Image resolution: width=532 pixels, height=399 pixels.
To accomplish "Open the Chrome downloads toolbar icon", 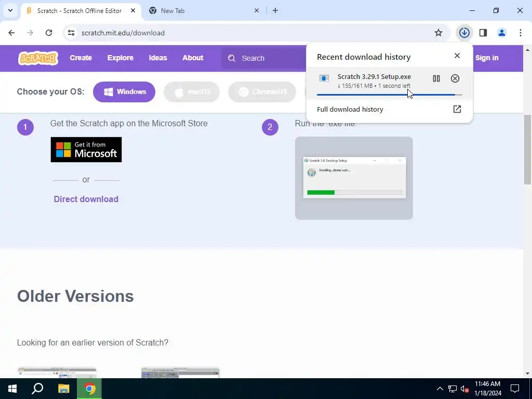I will point(464,33).
